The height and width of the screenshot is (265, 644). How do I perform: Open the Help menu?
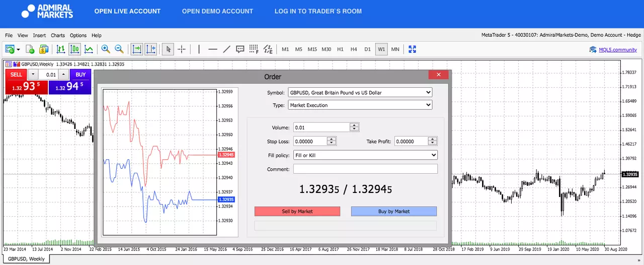[97, 35]
